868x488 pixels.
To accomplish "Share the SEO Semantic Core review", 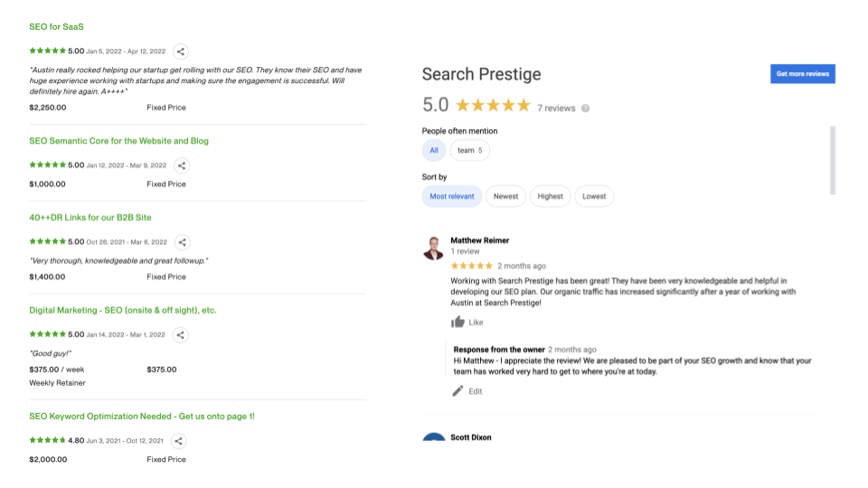I will coord(182,165).
